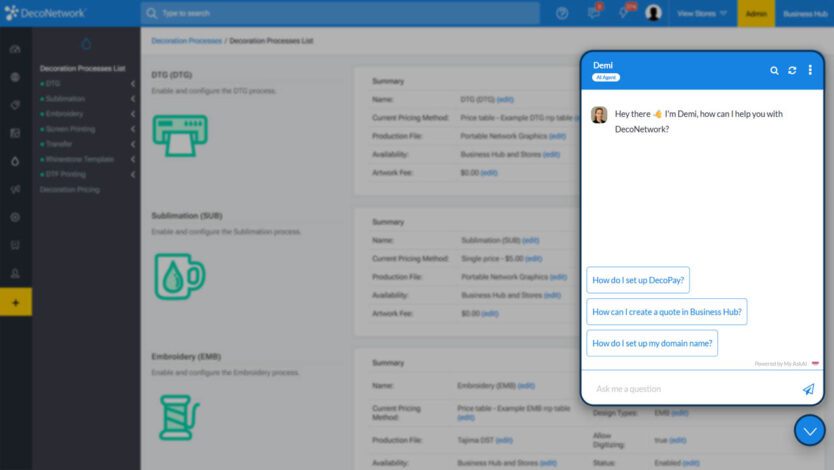834x470 pixels.
Task: Select Sublimation in the sidebar menu
Action: [65, 98]
